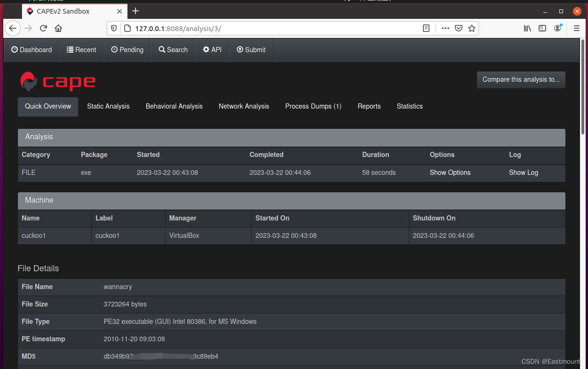Select the Quick Overview tab

[x=48, y=106]
